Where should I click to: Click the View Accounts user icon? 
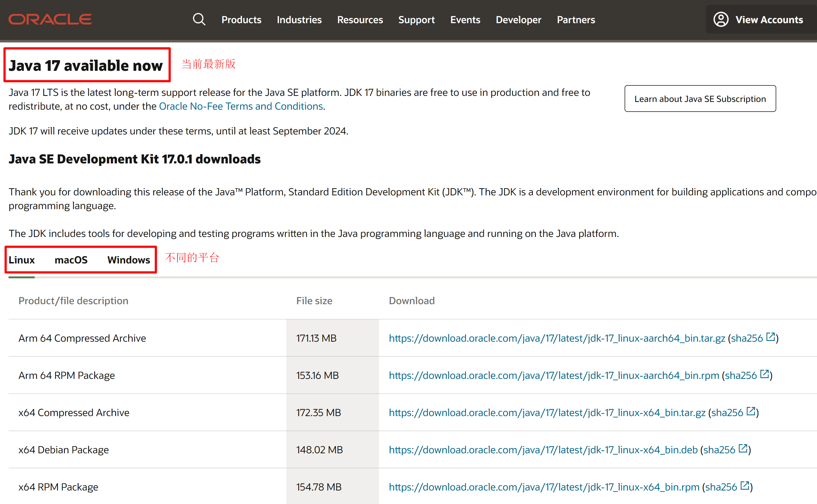coord(721,19)
